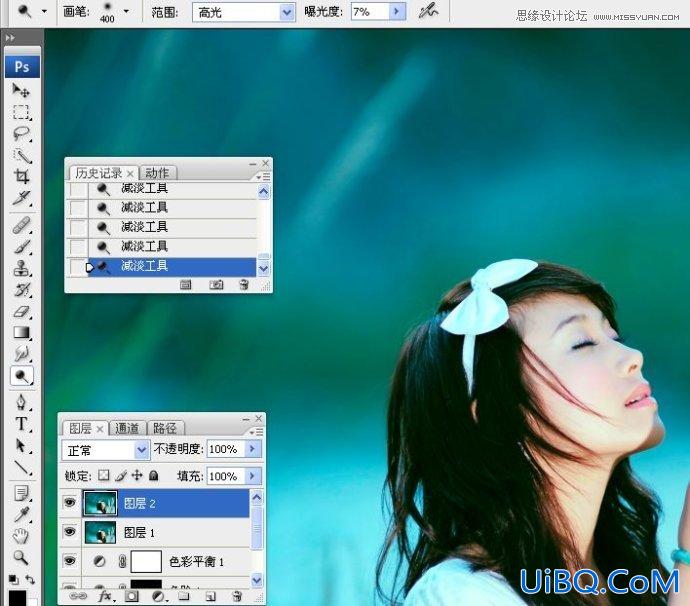Link layers button in Layers panel

tap(78, 596)
